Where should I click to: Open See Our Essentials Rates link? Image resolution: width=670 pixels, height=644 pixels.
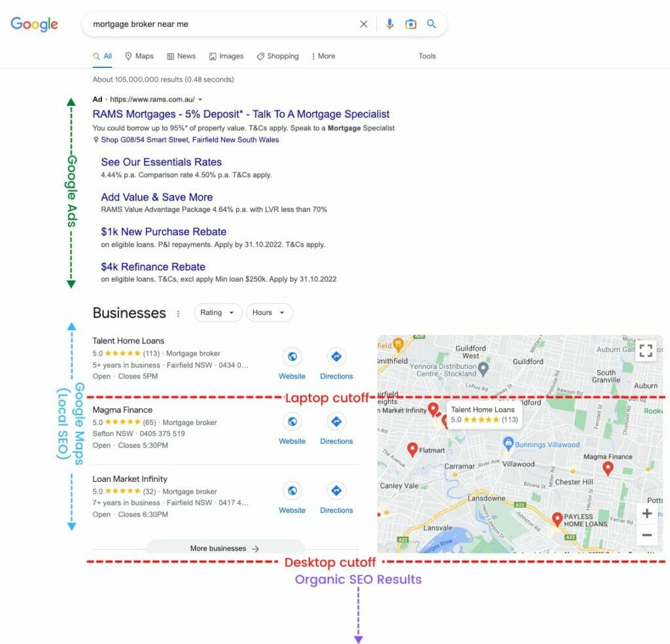[x=161, y=162]
